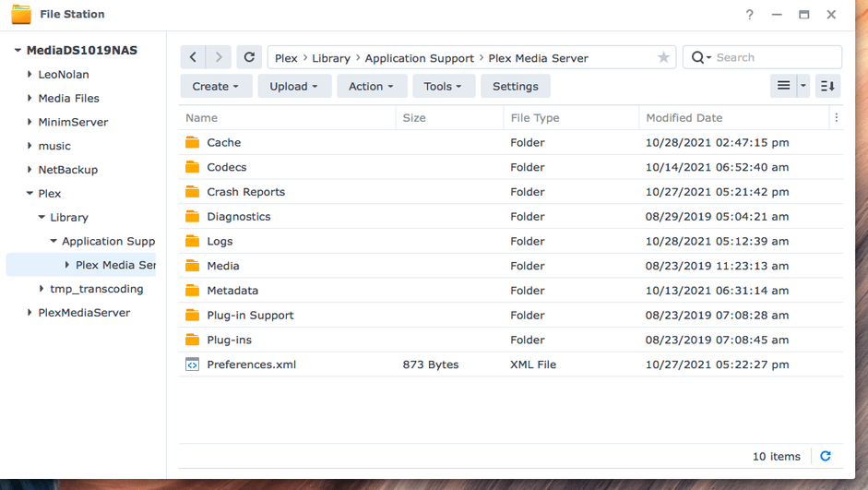Image resolution: width=868 pixels, height=490 pixels.
Task: Add current folder to favorites star
Action: click(663, 58)
